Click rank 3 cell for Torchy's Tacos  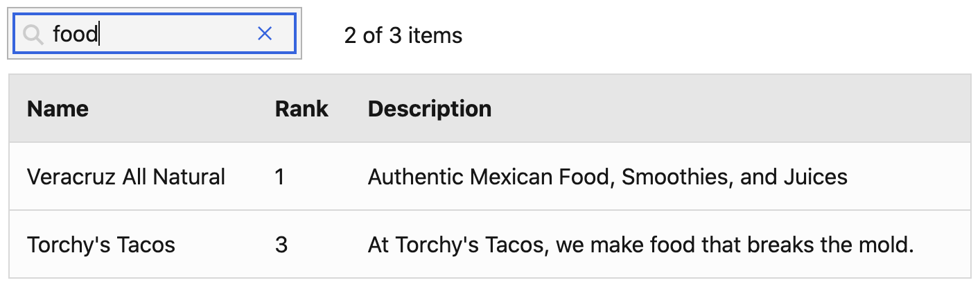tap(281, 245)
